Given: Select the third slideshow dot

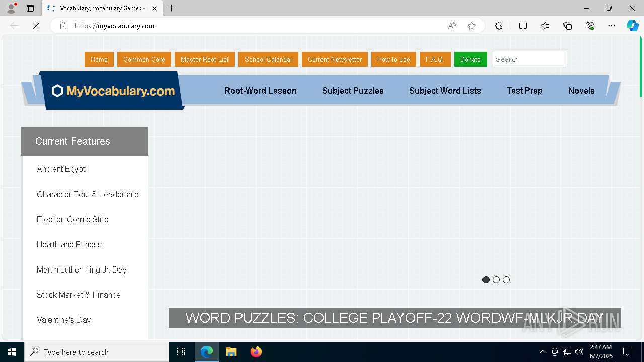Looking at the screenshot, I should point(506,280).
